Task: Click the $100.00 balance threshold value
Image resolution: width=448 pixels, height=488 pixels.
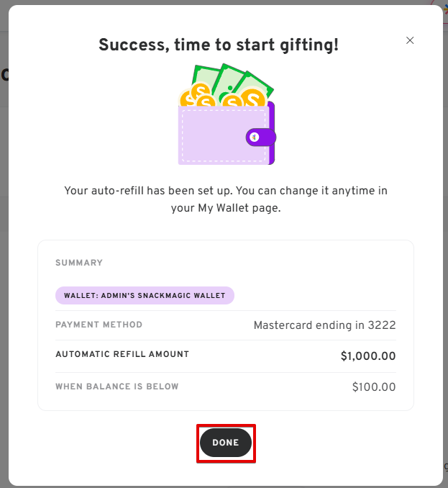Action: tap(374, 387)
